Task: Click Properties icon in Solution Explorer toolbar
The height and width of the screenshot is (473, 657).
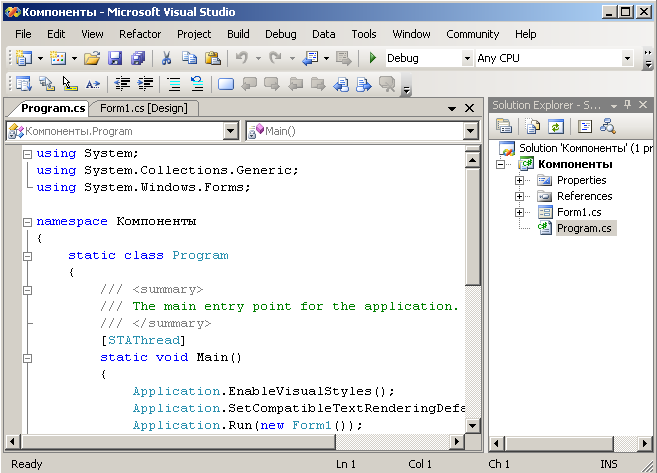Action: click(504, 126)
